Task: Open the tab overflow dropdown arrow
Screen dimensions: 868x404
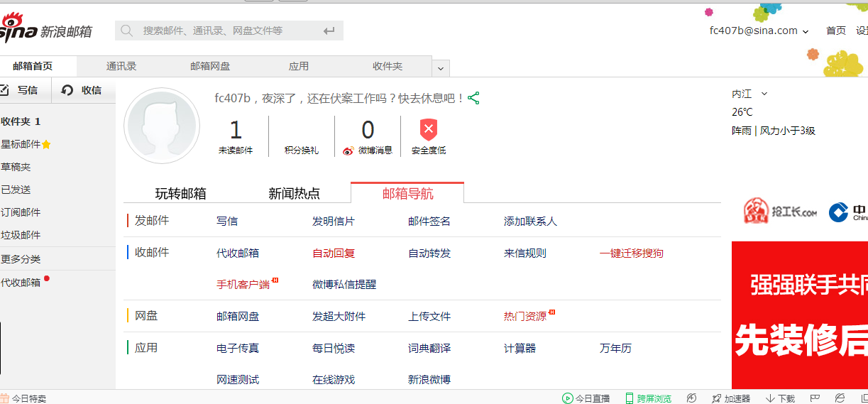Action: [441, 69]
